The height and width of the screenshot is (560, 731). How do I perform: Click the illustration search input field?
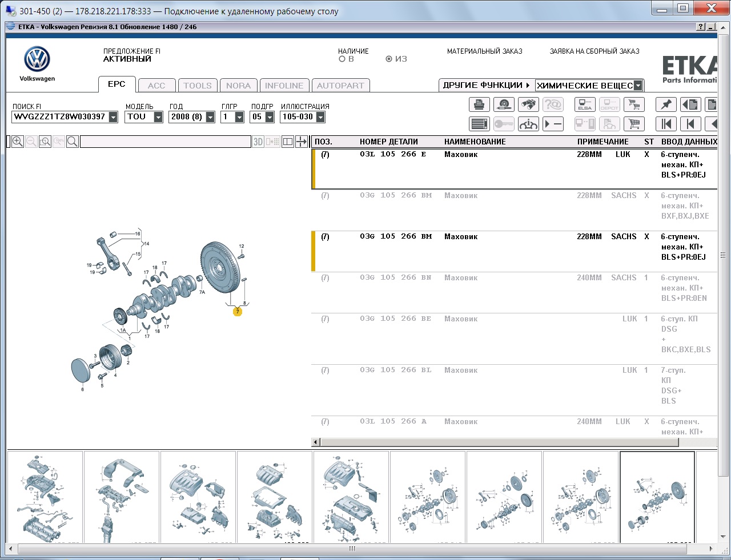tap(166, 142)
